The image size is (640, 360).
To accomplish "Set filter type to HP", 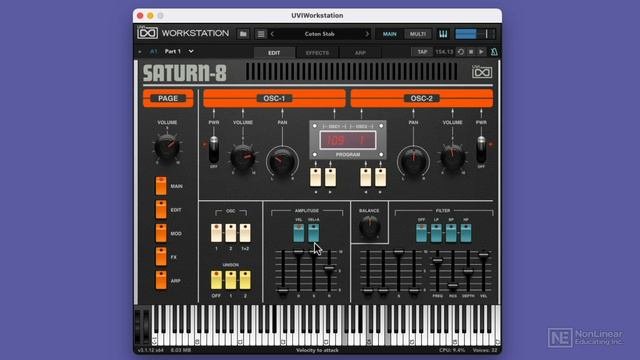I will tap(466, 233).
